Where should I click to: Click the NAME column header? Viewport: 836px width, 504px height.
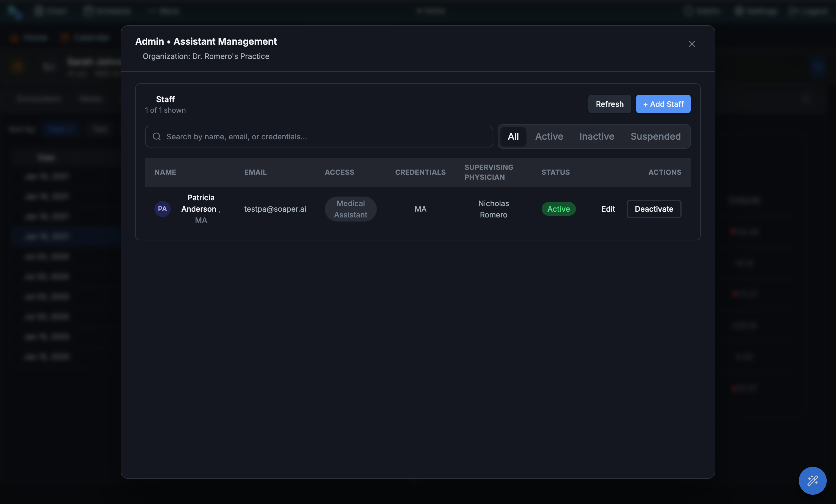pos(165,172)
